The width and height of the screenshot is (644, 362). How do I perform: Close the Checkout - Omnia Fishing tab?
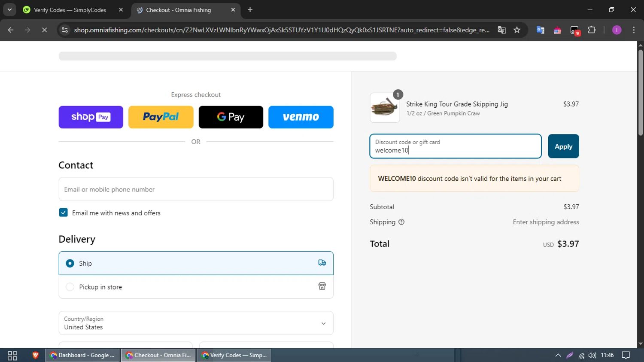233,10
